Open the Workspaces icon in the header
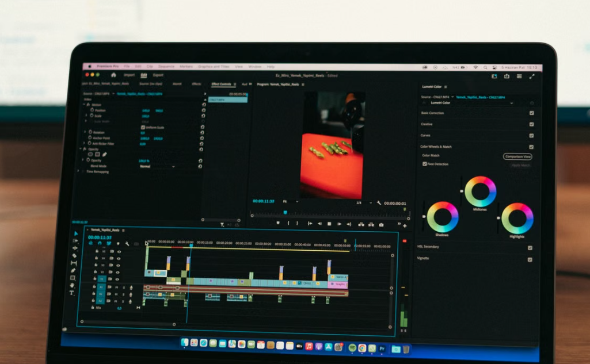Screen dimensions: 590x364 click(494, 76)
